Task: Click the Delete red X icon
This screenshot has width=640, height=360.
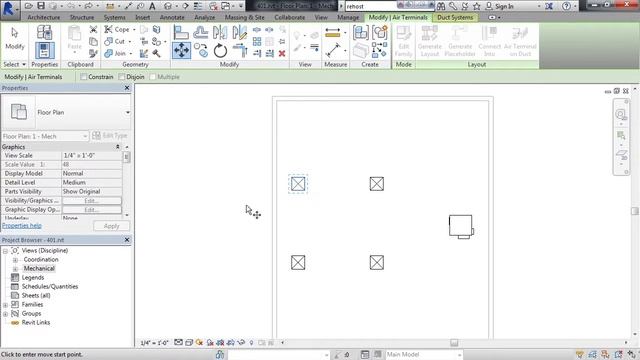Action: (282, 53)
